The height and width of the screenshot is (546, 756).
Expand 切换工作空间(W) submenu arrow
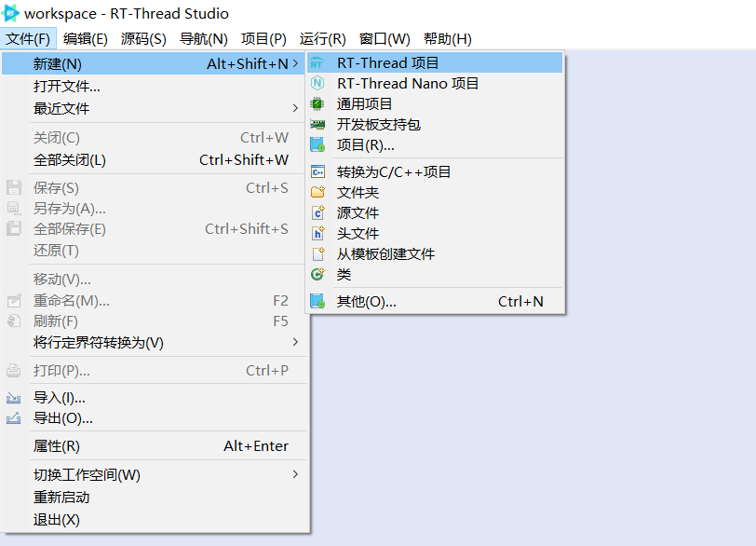pos(295,474)
